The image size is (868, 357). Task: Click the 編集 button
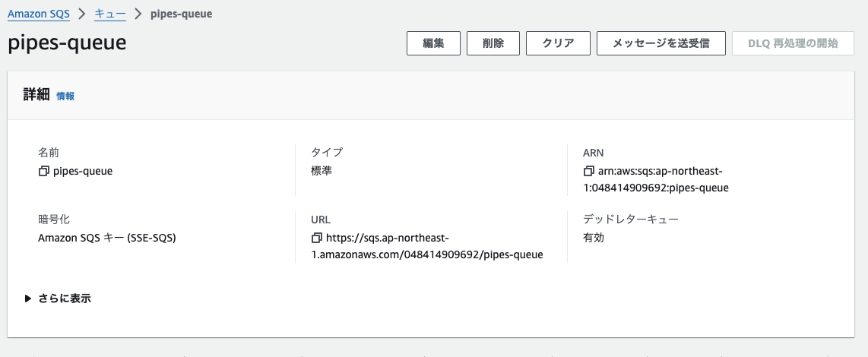pyautogui.click(x=433, y=43)
